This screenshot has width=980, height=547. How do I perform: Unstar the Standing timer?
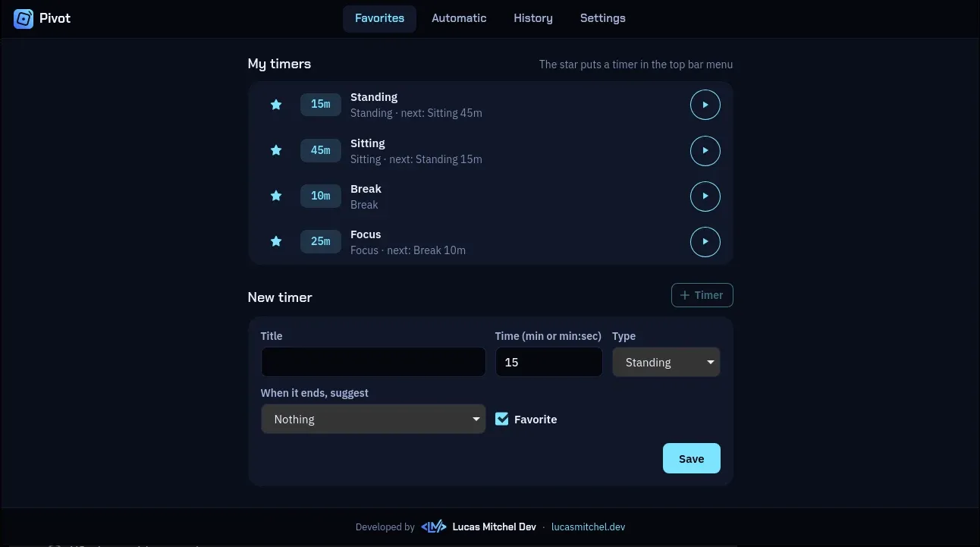pyautogui.click(x=276, y=105)
